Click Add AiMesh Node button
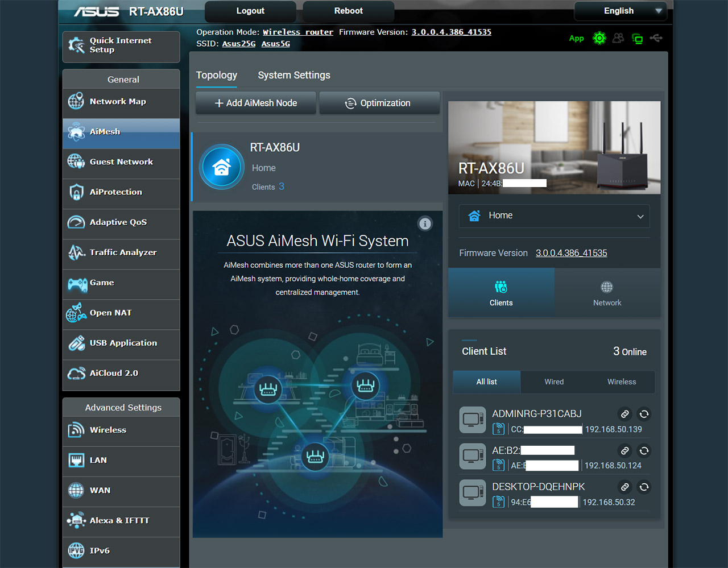728x568 pixels. pyautogui.click(x=256, y=103)
